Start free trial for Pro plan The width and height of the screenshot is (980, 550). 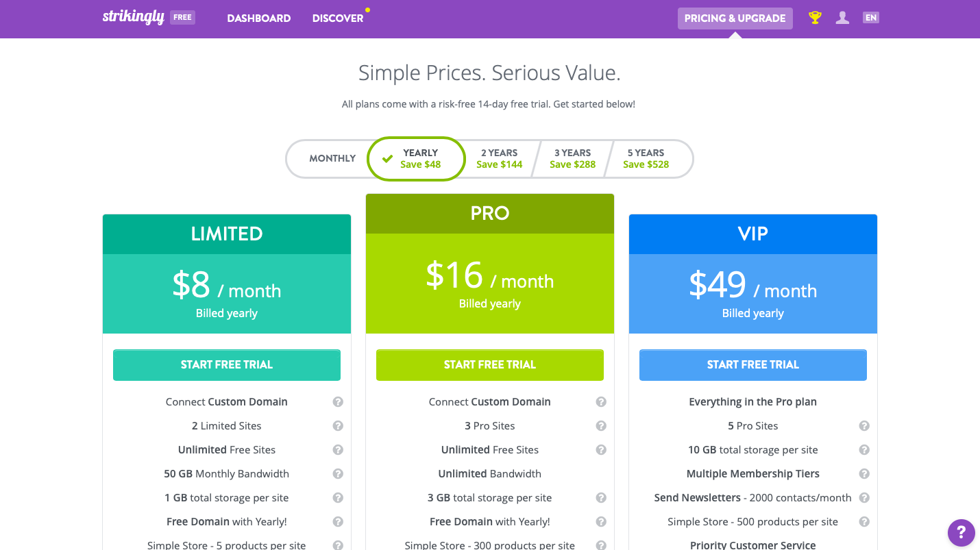click(x=490, y=365)
